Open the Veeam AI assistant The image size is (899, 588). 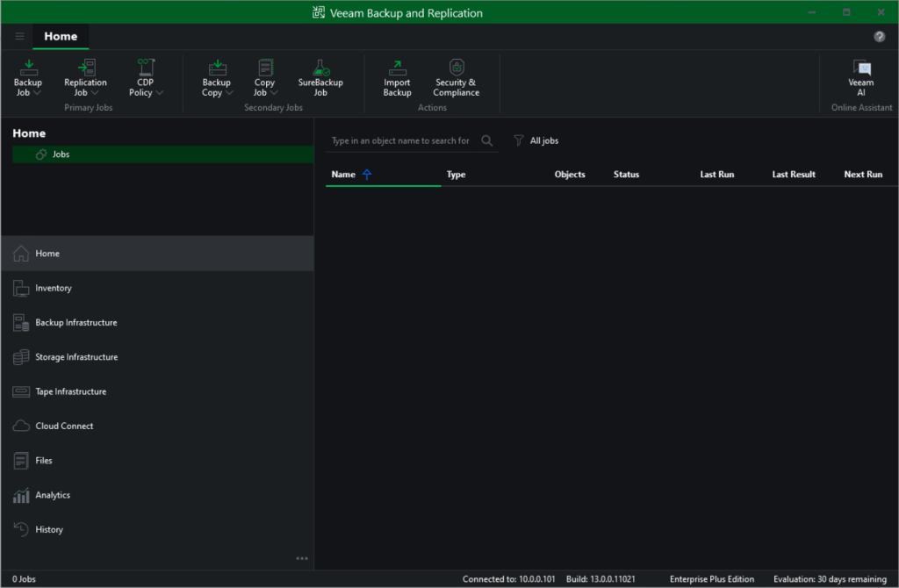[x=860, y=68]
